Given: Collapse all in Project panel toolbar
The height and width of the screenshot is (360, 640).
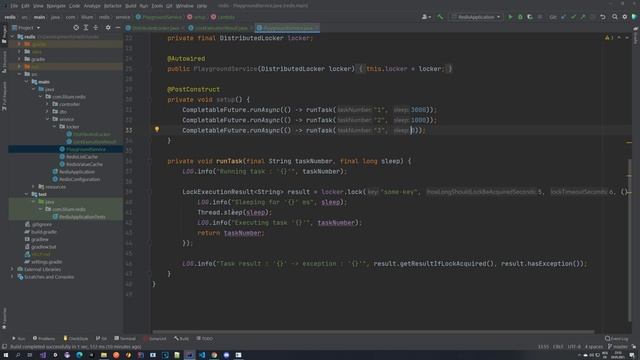Looking at the screenshot, I should pos(96,28).
